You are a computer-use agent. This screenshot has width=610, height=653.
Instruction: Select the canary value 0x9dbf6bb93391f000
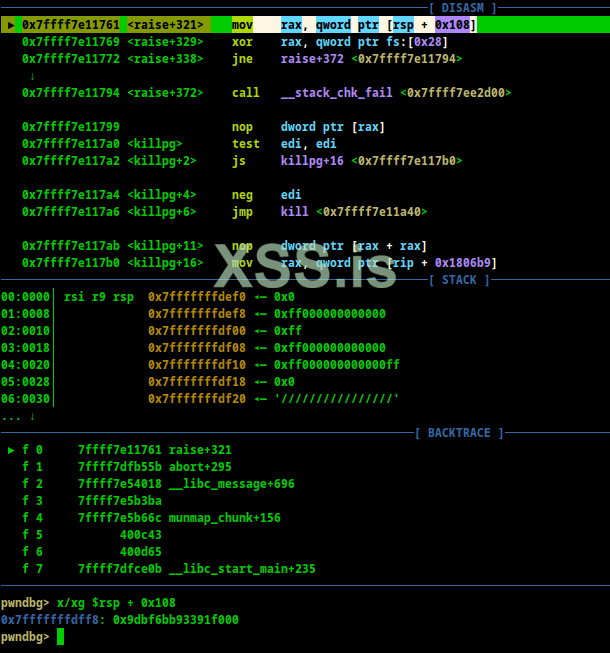click(176, 620)
